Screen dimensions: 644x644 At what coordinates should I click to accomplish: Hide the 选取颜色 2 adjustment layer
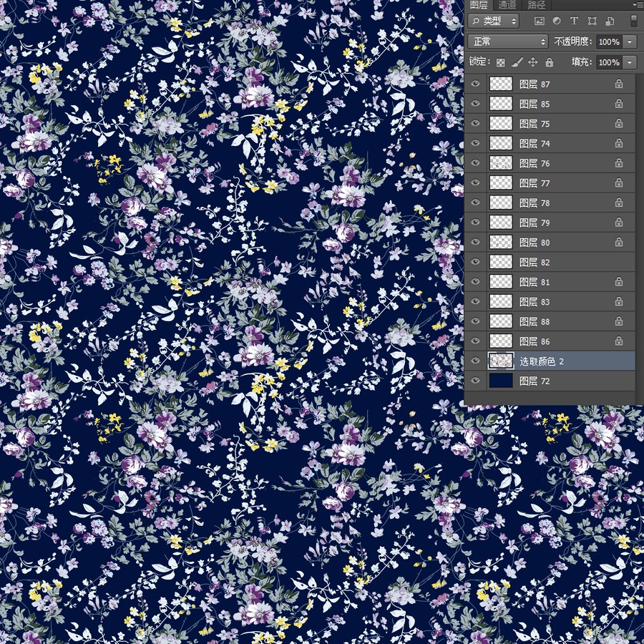[x=475, y=361]
